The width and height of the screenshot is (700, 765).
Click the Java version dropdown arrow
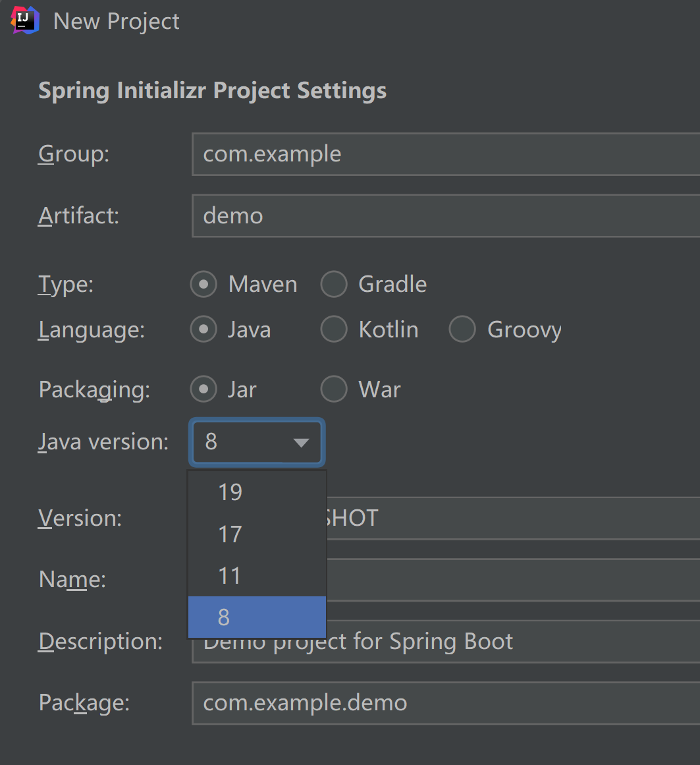coord(301,443)
